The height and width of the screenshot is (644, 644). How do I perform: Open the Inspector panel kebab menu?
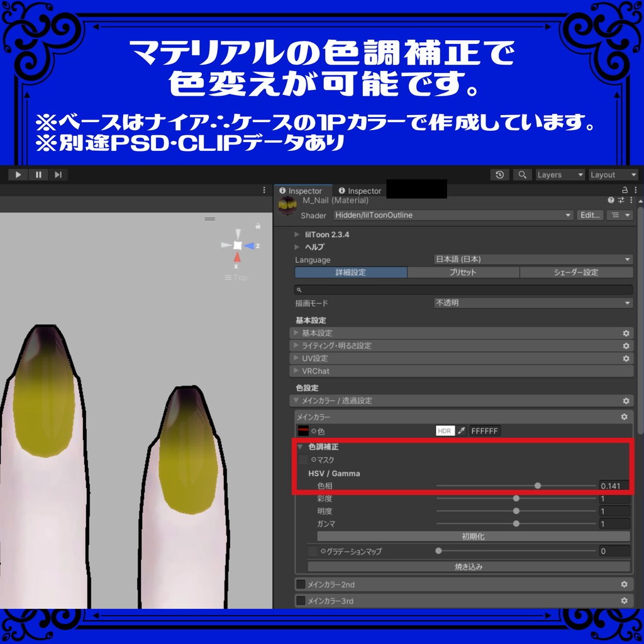click(x=635, y=190)
